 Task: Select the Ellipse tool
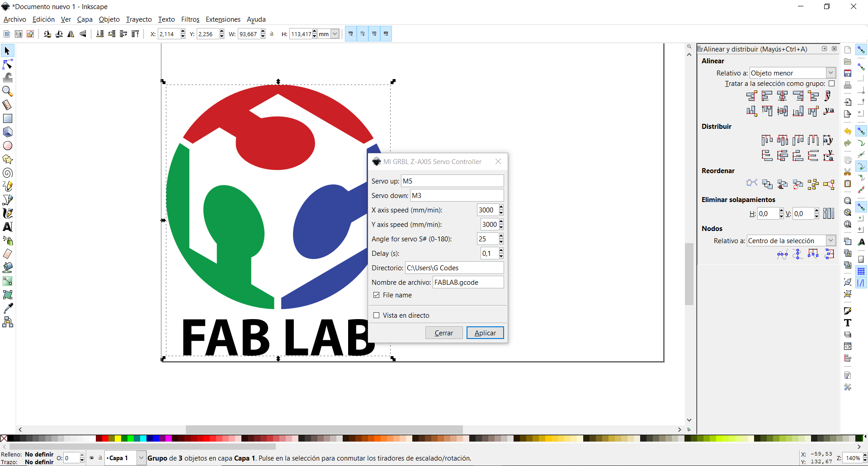pos(8,146)
